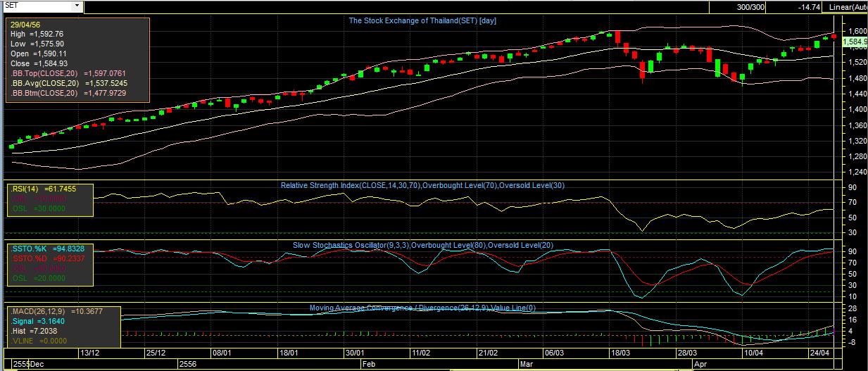868x371 pixels.
Task: Open the SET symbol dropdown arrow
Action: [77, 6]
